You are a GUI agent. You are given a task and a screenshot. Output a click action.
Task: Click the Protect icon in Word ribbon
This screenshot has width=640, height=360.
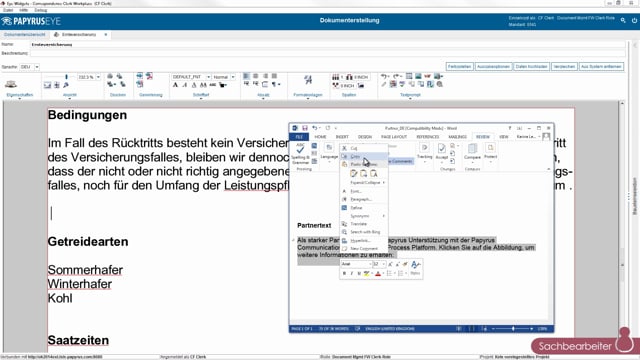click(490, 148)
